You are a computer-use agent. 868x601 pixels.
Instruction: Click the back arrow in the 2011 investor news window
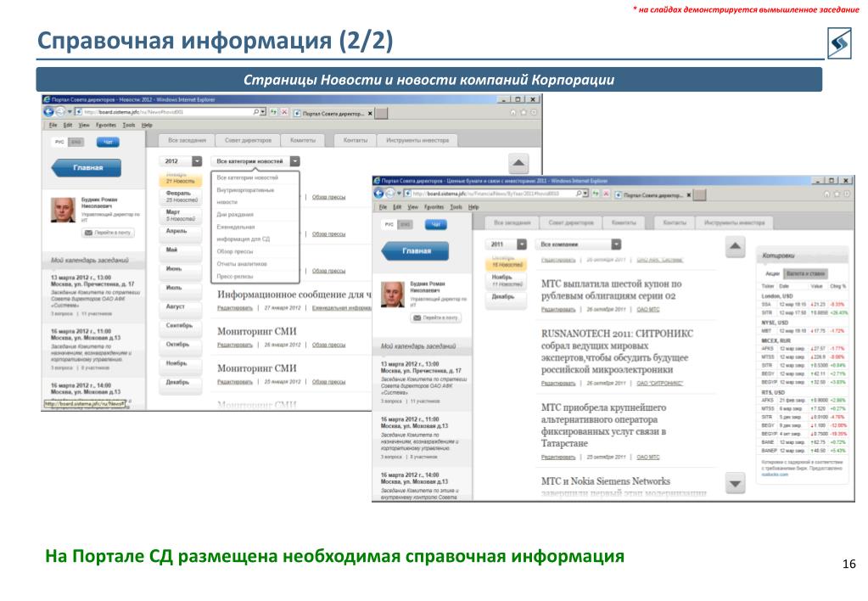[x=378, y=194]
